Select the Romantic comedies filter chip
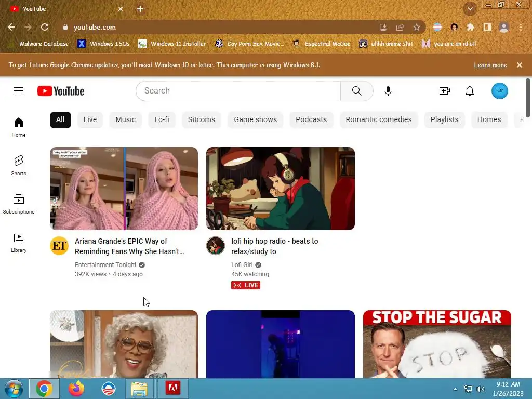This screenshot has height=399, width=532. coord(379,120)
